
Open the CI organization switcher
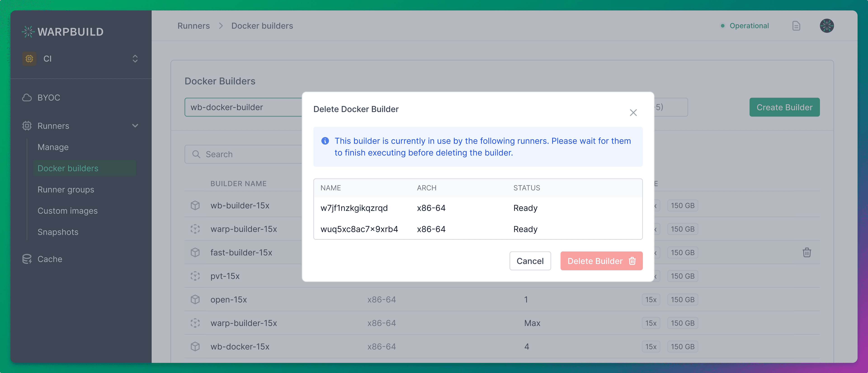click(81, 59)
